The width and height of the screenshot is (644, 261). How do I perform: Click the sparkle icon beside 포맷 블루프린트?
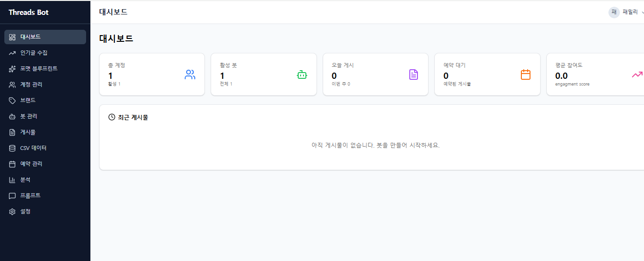[x=13, y=69]
